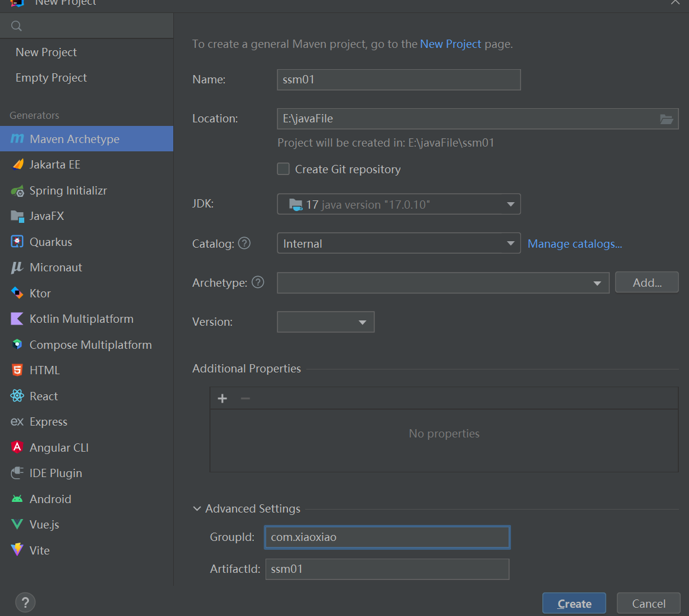689x616 pixels.
Task: Select JavaFX generator label
Action: [x=47, y=216]
